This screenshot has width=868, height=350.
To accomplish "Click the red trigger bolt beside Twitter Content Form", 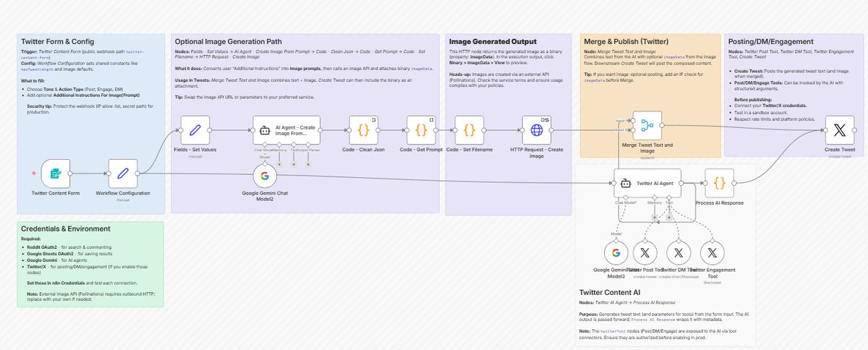I will click(33, 174).
